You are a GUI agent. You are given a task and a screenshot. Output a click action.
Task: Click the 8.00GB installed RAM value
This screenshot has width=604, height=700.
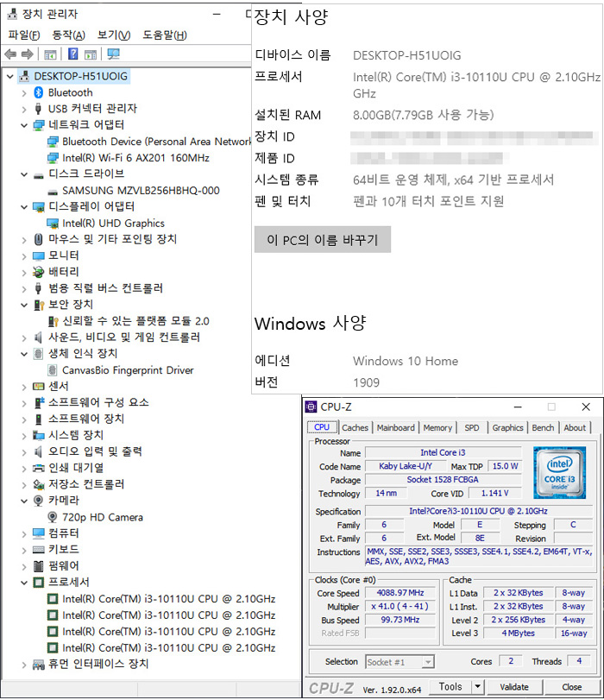pos(423,115)
